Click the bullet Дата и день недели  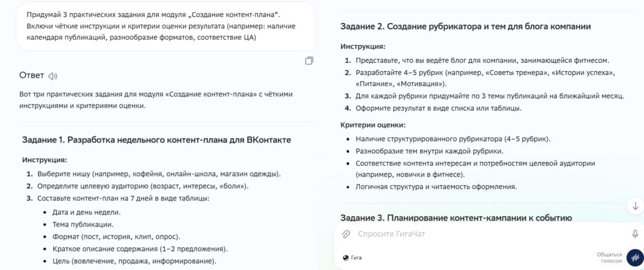click(87, 212)
